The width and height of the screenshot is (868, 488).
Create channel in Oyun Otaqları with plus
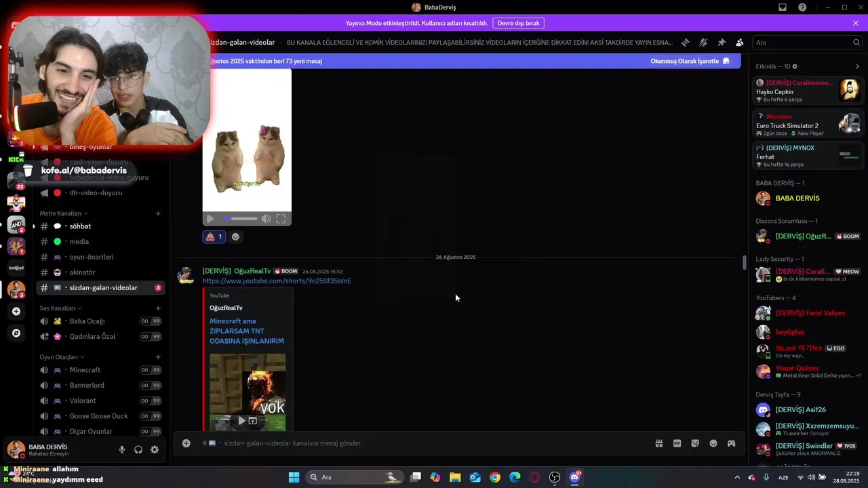click(158, 357)
